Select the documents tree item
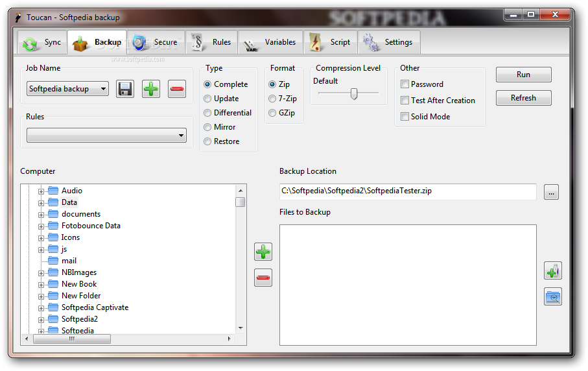The height and width of the screenshot is (371, 588). tap(81, 214)
